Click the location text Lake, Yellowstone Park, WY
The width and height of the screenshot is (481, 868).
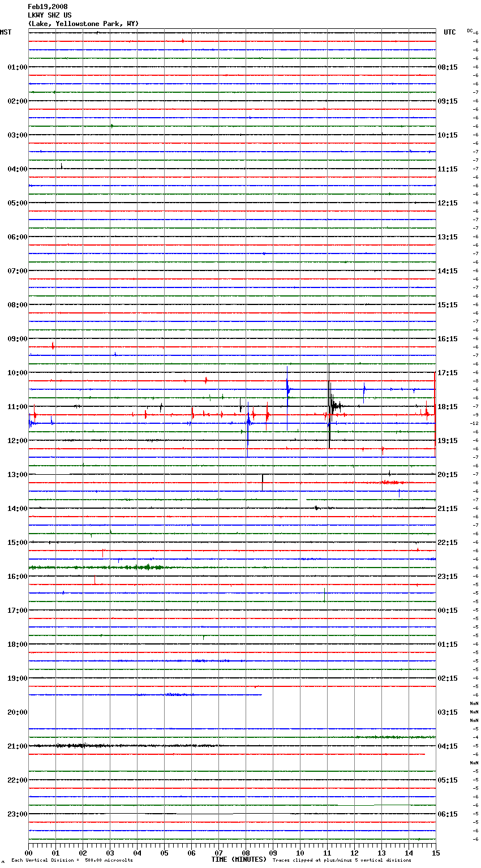coord(83,24)
